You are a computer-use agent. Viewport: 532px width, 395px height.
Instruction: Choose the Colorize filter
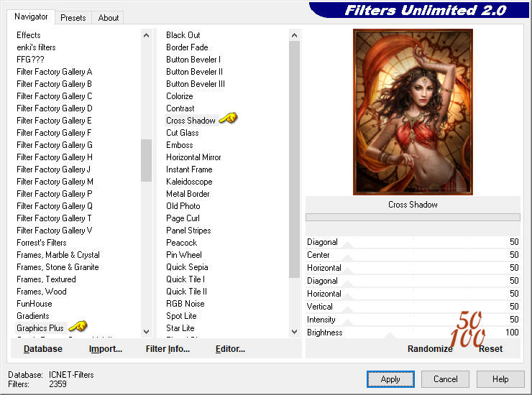(x=180, y=96)
